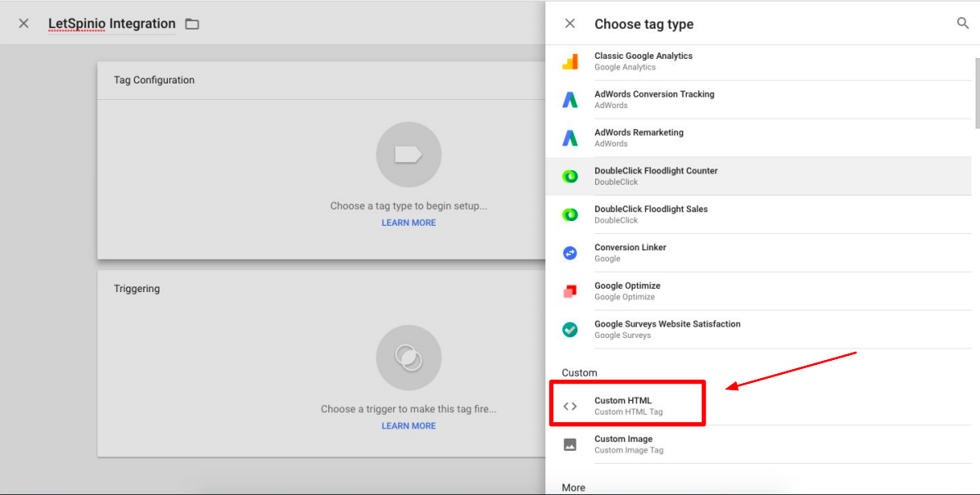Image resolution: width=980 pixels, height=495 pixels.
Task: Choose the Custom HTML tag type
Action: (758, 407)
